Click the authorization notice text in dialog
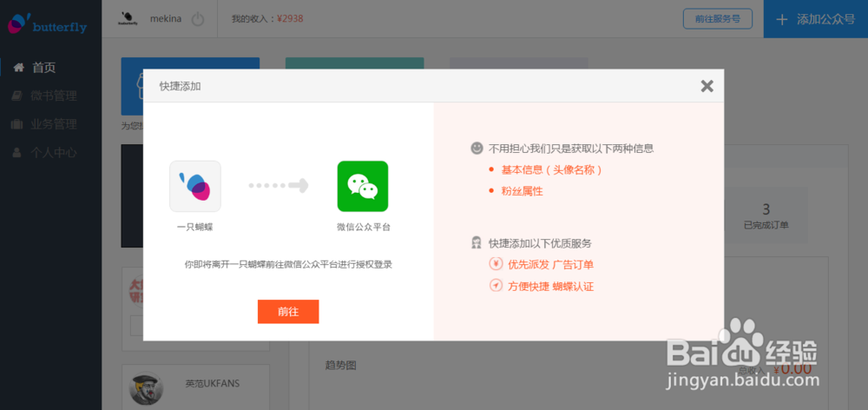868x410 pixels. 288,264
